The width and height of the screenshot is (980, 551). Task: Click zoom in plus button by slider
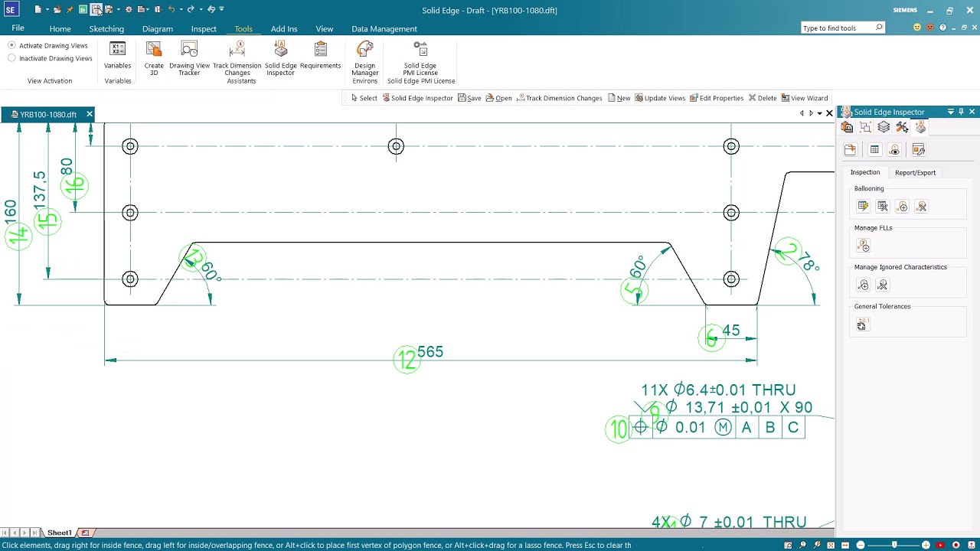[x=926, y=545]
